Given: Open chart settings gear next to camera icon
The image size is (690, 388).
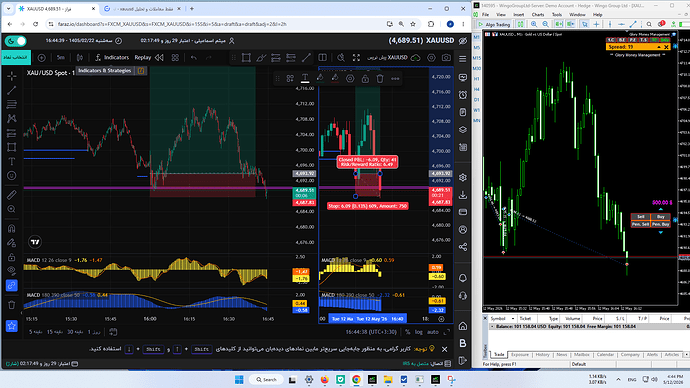Looking at the screenshot, I should pos(431,58).
